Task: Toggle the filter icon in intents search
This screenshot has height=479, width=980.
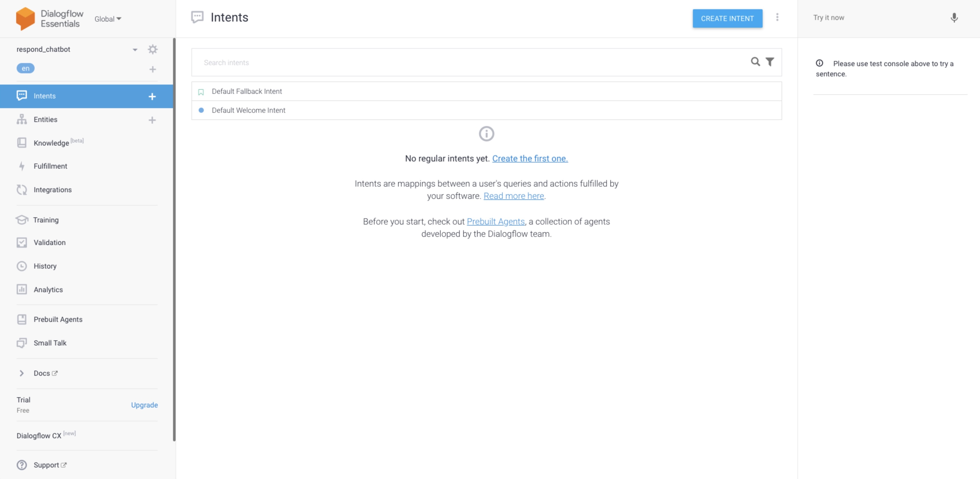Action: point(770,61)
